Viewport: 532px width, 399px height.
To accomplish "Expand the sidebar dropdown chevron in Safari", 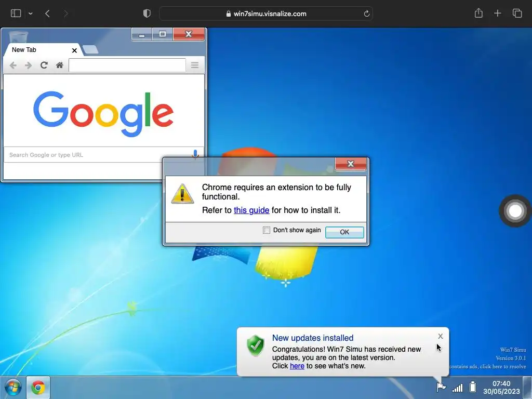I will tap(31, 14).
